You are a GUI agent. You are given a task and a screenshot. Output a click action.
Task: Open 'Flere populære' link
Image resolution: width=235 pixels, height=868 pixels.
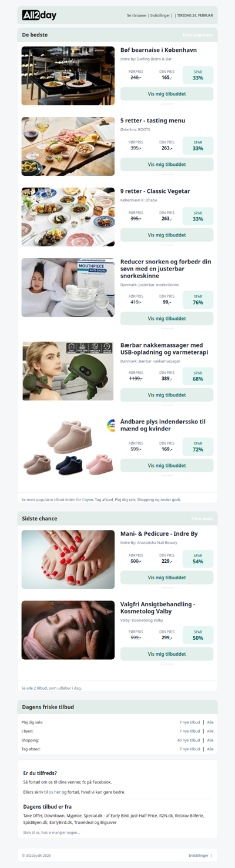[197, 35]
